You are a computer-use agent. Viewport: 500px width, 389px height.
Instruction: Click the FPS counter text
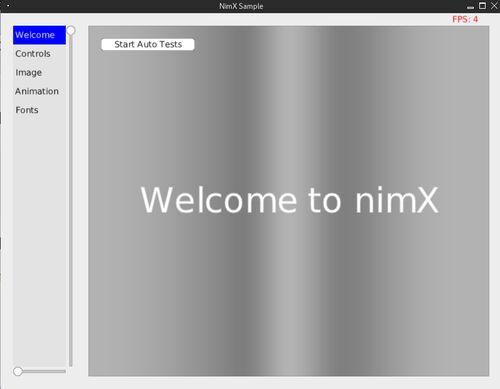pyautogui.click(x=465, y=19)
